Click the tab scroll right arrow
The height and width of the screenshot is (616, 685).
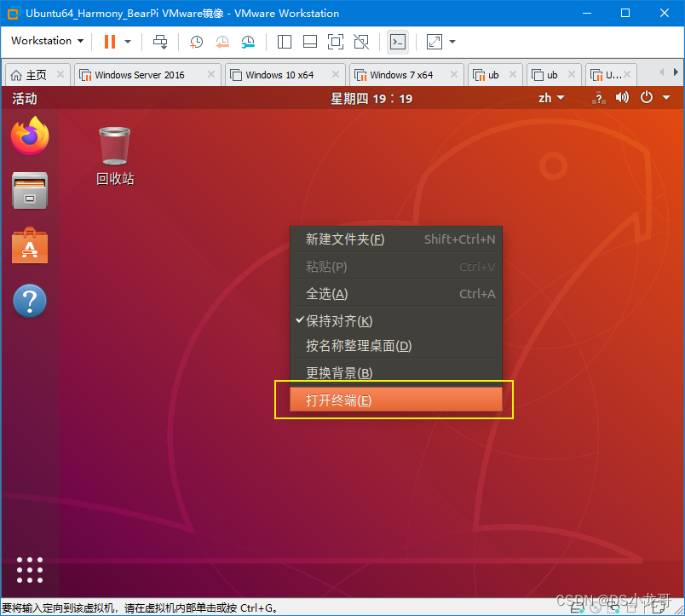[674, 74]
